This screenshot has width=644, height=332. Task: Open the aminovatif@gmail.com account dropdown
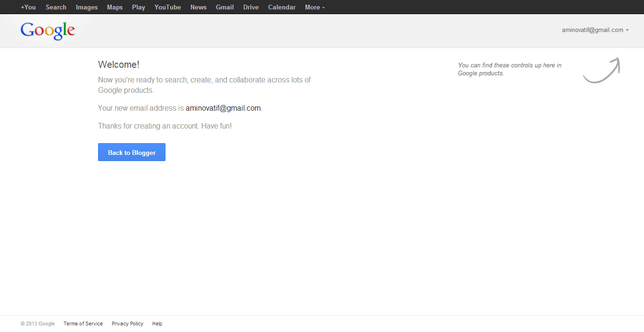[595, 30]
